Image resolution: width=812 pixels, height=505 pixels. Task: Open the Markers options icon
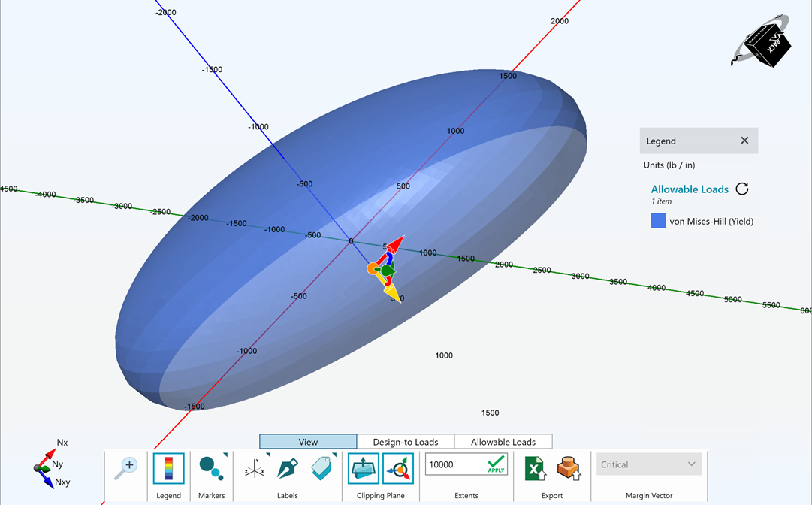[211, 468]
